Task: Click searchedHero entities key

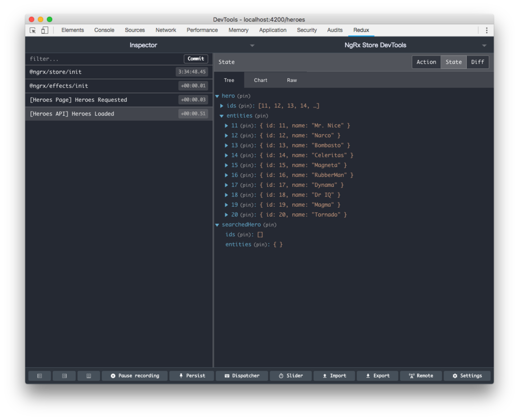Action: coord(238,244)
